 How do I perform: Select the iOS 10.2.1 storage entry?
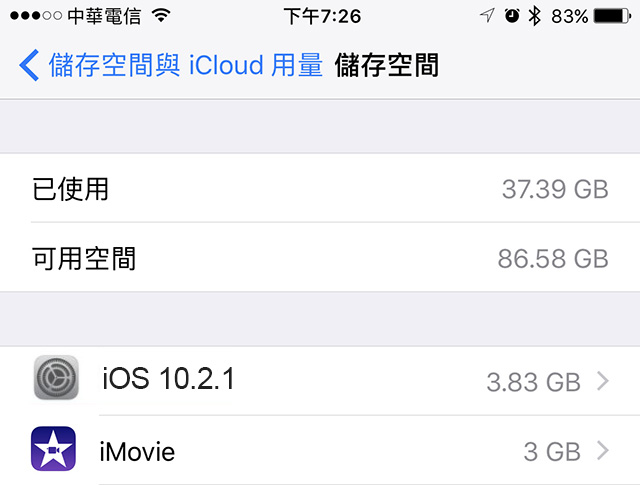pyautogui.click(x=320, y=380)
